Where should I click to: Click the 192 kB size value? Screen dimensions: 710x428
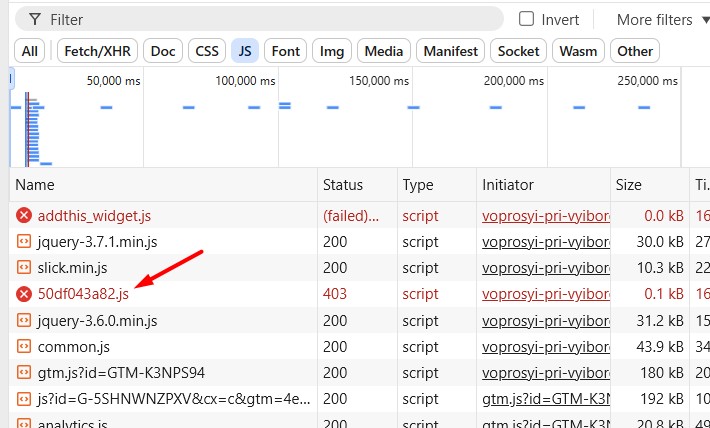(x=662, y=399)
